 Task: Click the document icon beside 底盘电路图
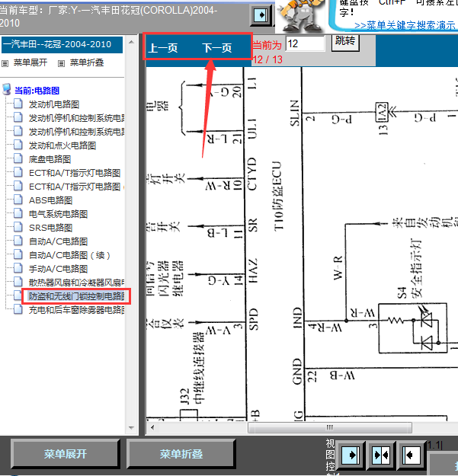point(18,158)
